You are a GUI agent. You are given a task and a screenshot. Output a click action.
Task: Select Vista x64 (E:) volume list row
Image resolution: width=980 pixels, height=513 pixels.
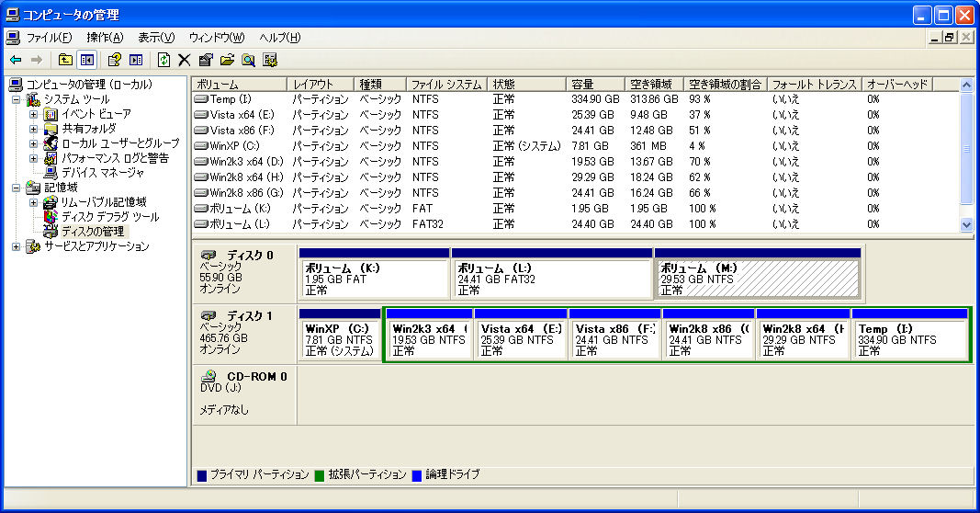point(575,115)
